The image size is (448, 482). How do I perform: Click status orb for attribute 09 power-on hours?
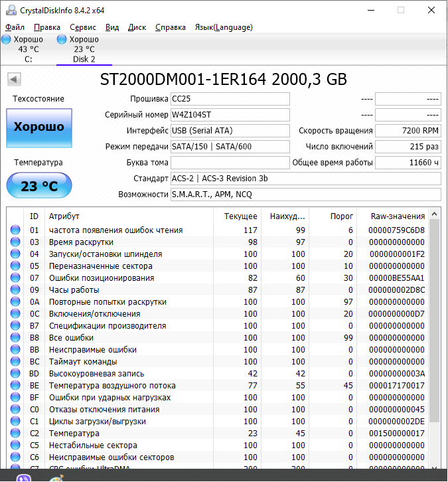pos(15,290)
